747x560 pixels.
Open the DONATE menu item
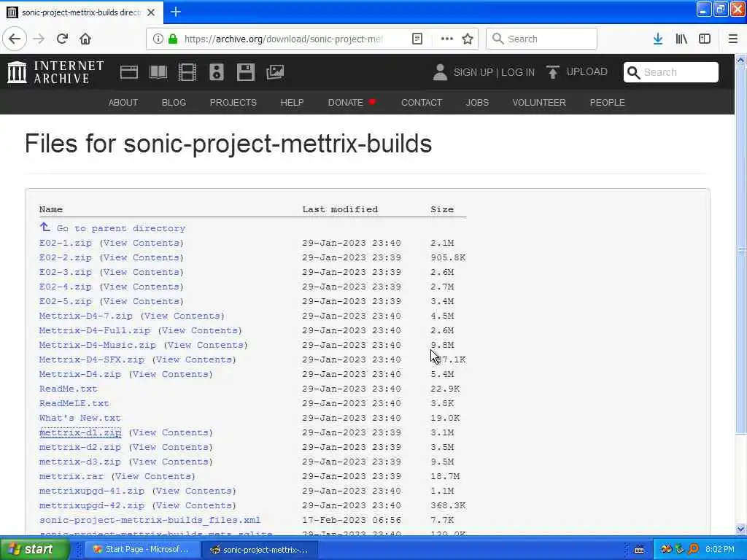tap(352, 102)
